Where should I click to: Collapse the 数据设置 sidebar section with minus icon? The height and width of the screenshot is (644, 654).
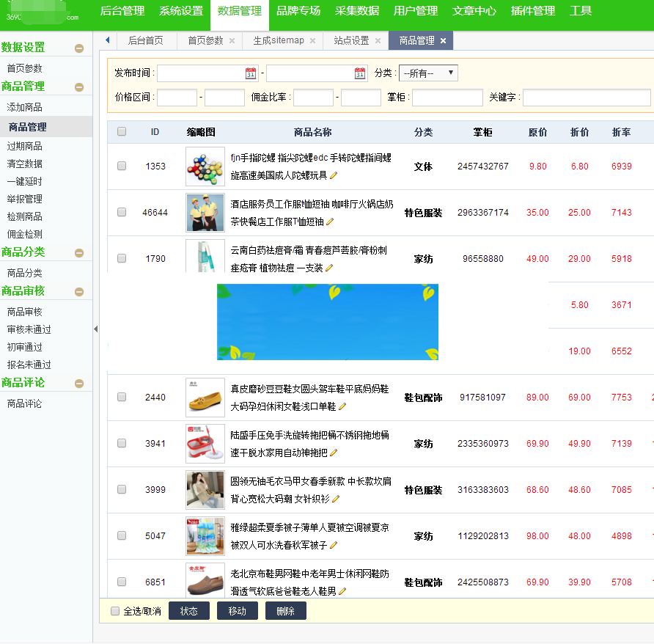79,47
